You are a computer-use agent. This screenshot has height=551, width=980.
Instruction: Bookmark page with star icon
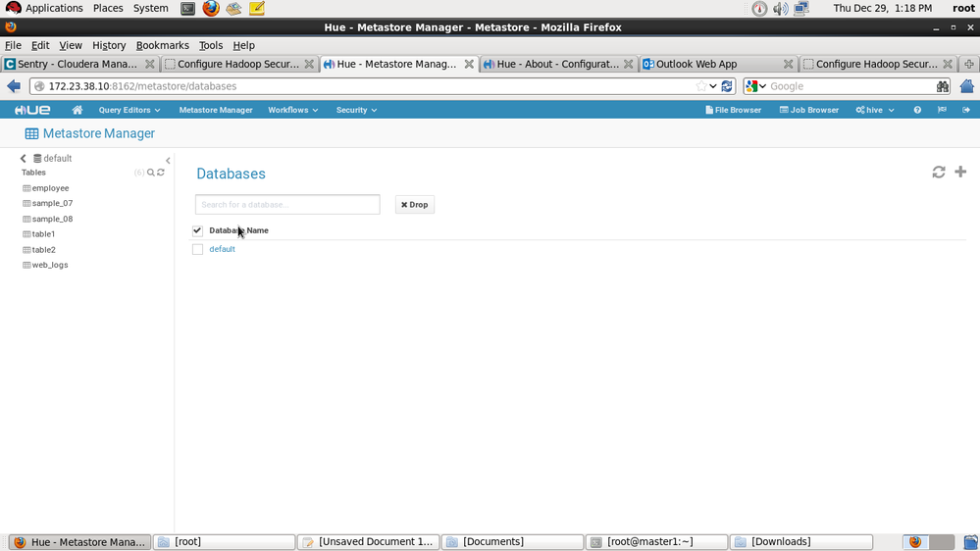pyautogui.click(x=701, y=86)
